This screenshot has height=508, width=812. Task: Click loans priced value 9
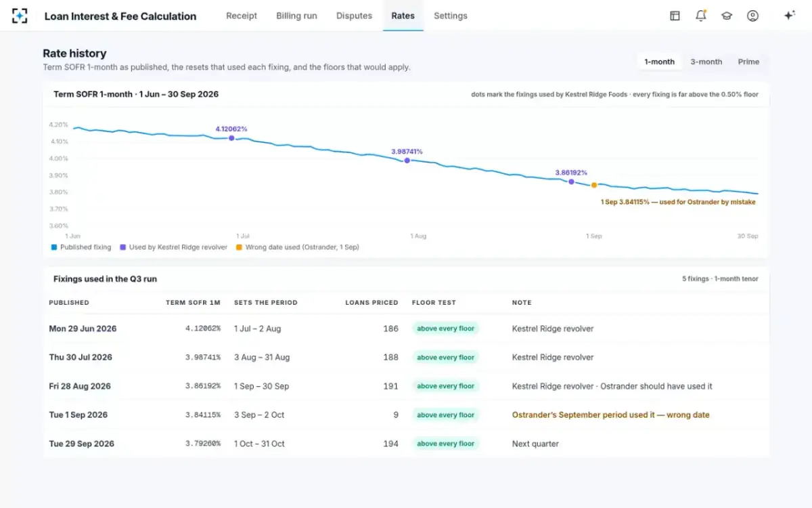(396, 415)
